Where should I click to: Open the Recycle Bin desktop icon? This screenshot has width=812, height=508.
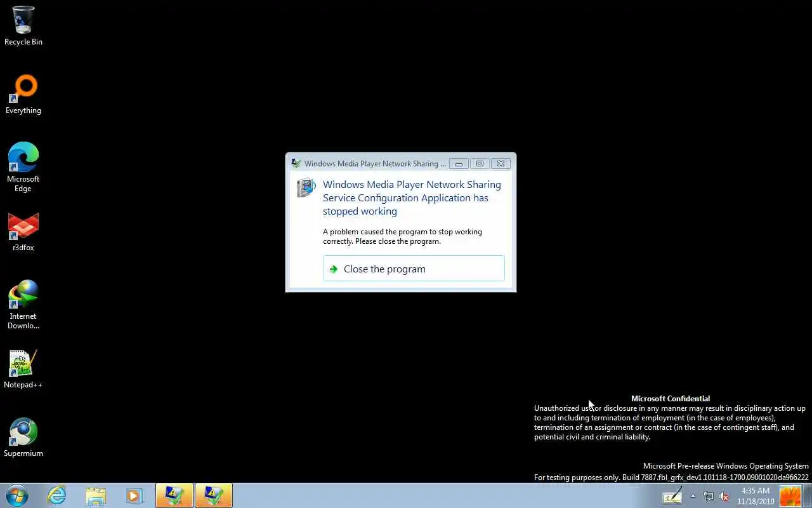(23, 26)
